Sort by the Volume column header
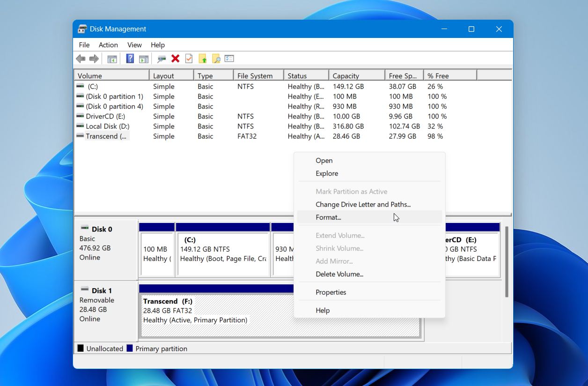Image resolution: width=588 pixels, height=386 pixels. point(112,75)
